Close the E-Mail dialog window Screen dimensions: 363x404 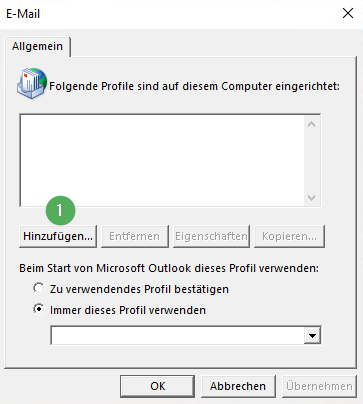tap(348, 13)
